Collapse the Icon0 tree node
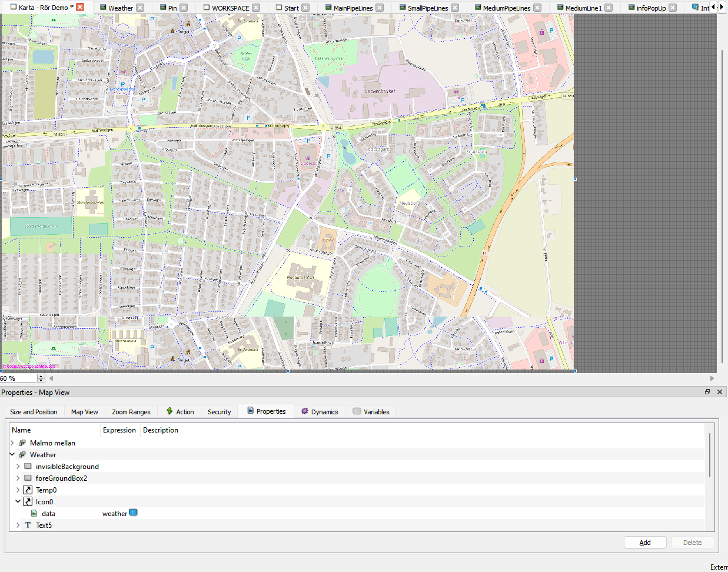This screenshot has height=572, width=728. [x=18, y=502]
